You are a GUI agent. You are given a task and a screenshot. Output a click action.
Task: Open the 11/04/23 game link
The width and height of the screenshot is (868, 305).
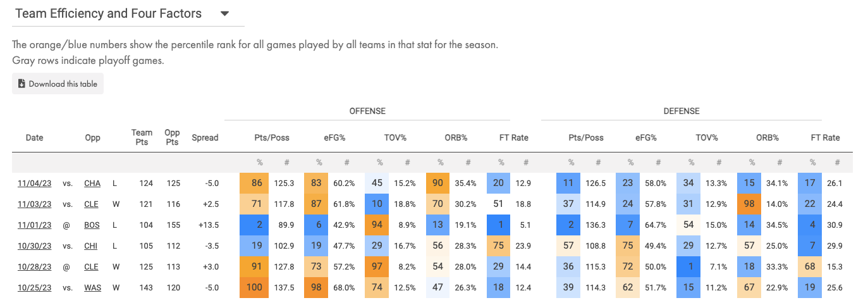[x=35, y=183]
